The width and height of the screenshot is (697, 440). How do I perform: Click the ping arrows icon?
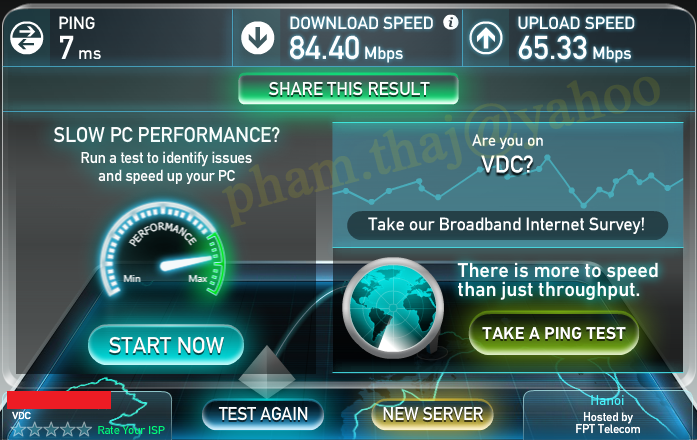click(27, 38)
